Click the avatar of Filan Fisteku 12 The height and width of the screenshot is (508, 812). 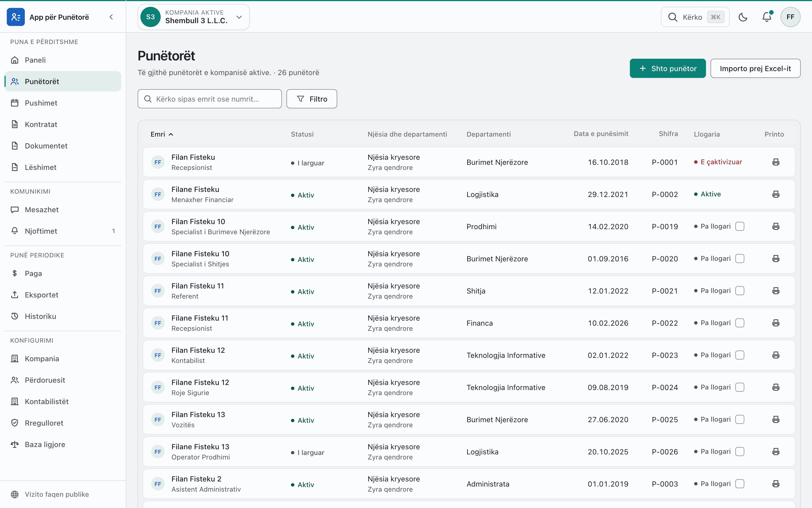158,355
